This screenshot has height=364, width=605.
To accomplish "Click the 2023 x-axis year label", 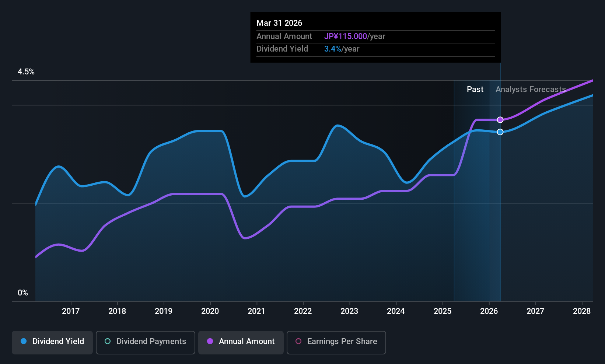I will click(x=349, y=311).
